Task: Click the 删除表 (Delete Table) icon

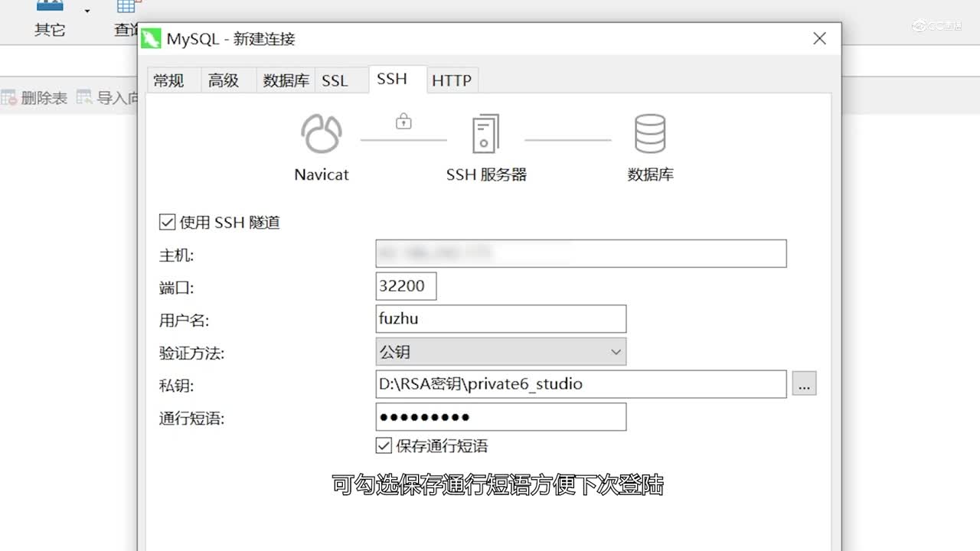Action: (x=34, y=96)
